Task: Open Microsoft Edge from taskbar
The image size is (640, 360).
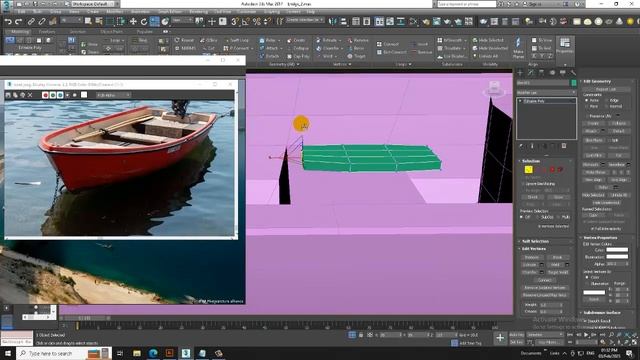Action: (x=153, y=353)
